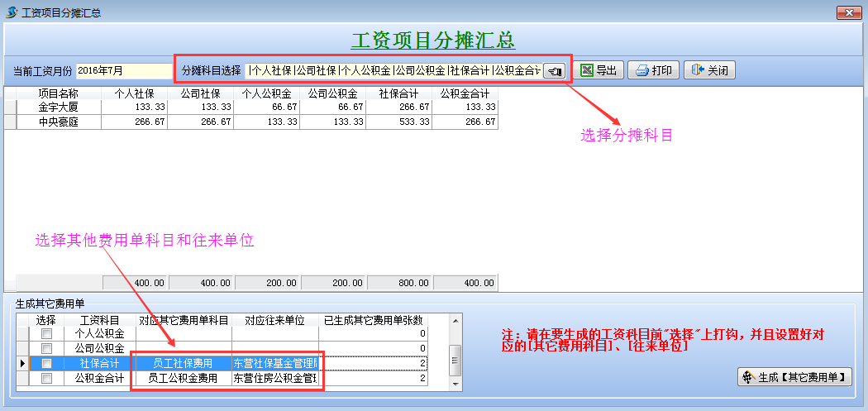Click the 分摊科目选择 text field
This screenshot has height=411, width=868.
point(393,71)
